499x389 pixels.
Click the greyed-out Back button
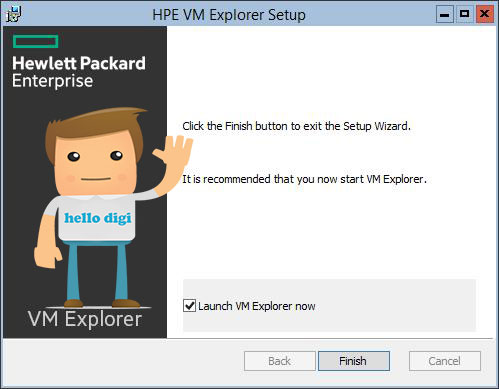[280, 361]
